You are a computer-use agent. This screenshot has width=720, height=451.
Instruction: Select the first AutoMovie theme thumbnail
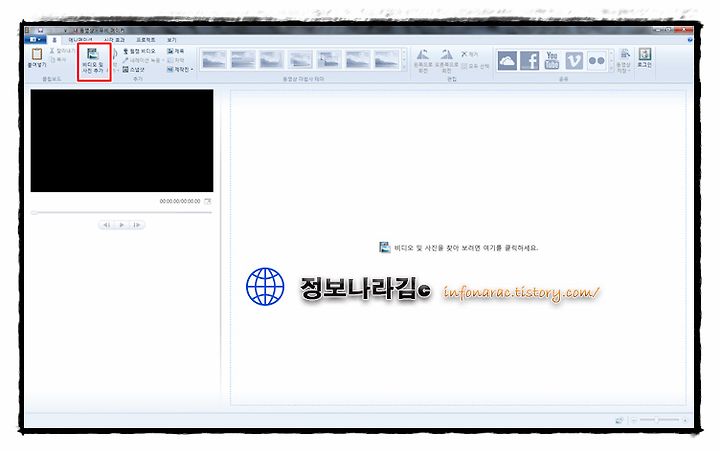(214, 60)
